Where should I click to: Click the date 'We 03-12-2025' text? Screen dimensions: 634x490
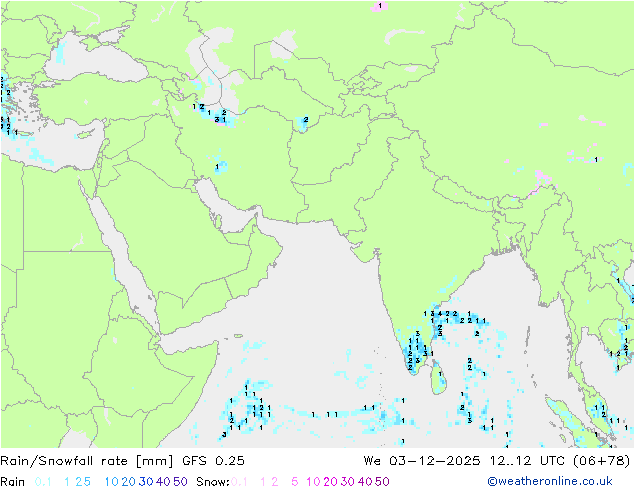point(422,461)
